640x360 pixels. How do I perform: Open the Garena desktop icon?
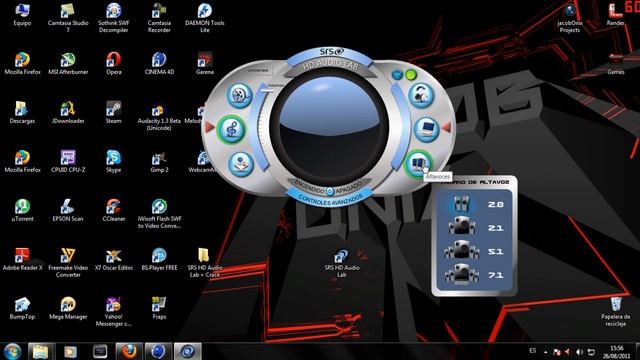204,64
